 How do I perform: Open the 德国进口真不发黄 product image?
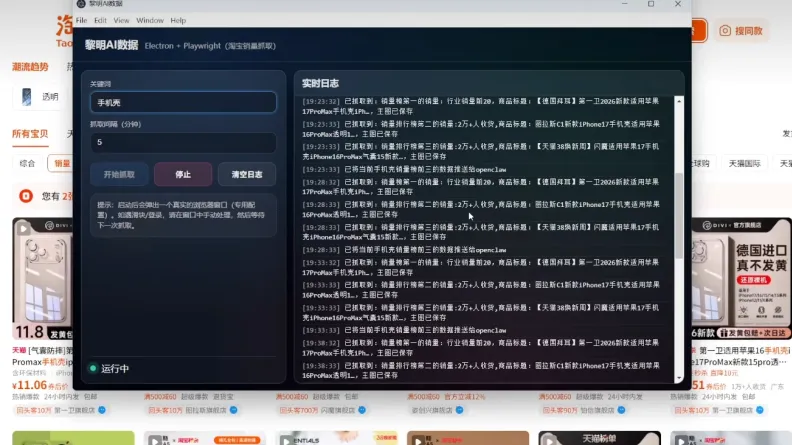[741, 278]
